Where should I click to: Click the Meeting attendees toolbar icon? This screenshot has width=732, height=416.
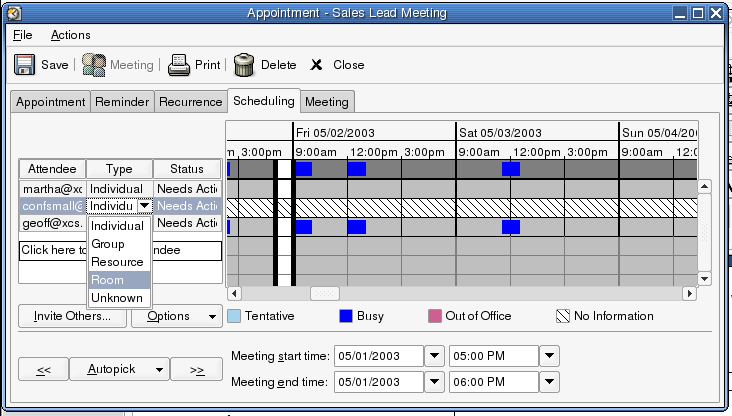tap(94, 65)
